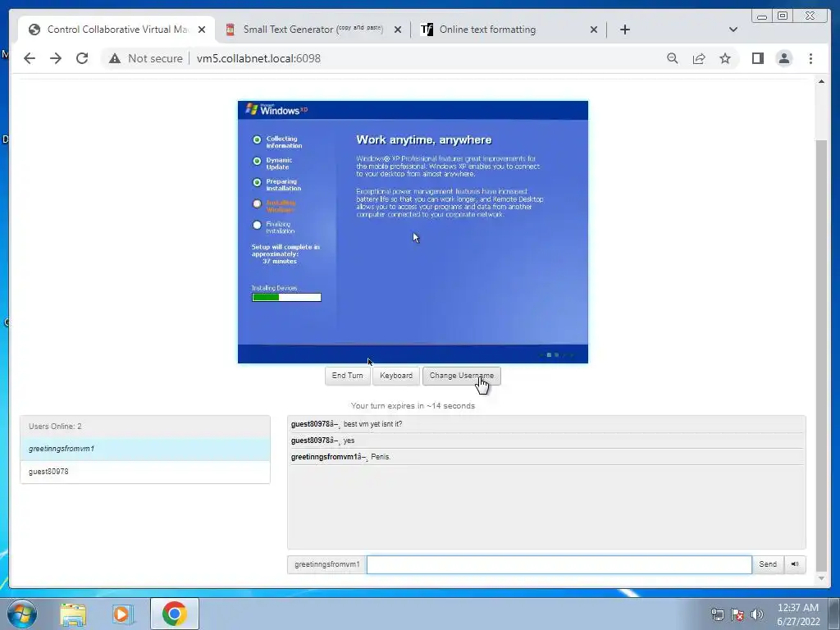This screenshot has width=840, height=630.
Task: Click the Collecting information step radio in VM
Action: (x=257, y=139)
